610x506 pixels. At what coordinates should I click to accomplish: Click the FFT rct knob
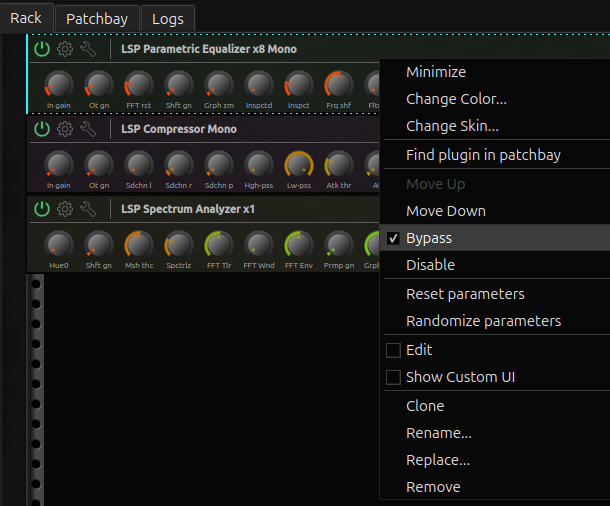click(x=139, y=84)
